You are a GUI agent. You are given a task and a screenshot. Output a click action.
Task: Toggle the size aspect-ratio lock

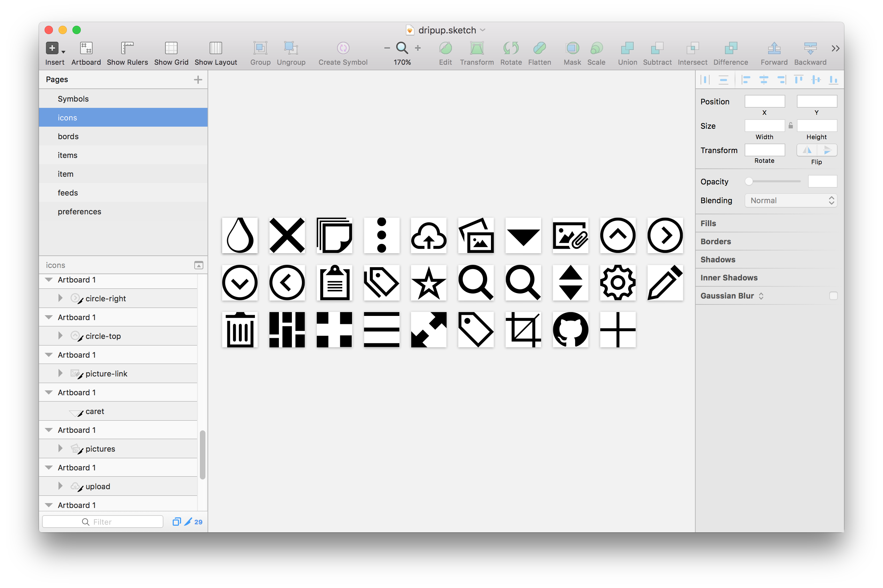pyautogui.click(x=790, y=126)
